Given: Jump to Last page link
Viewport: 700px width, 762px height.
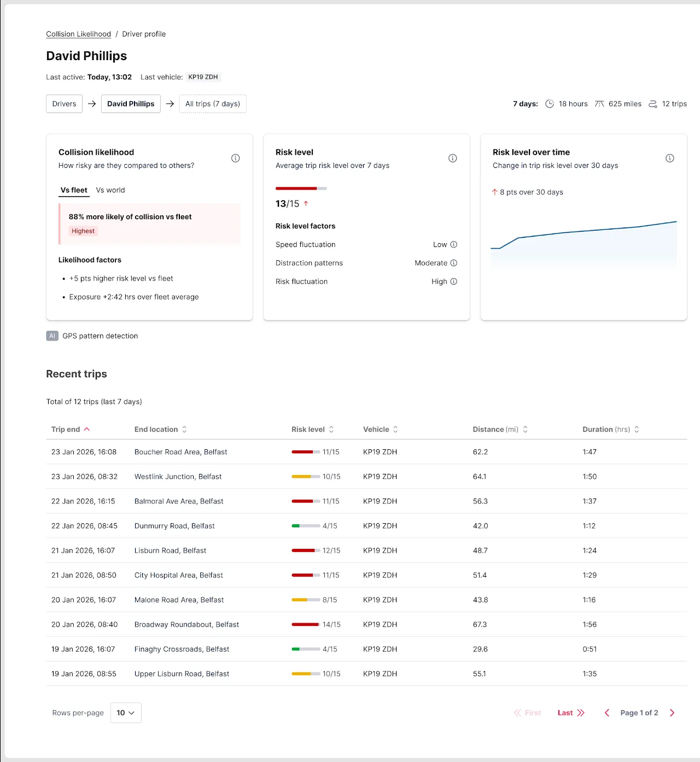Looking at the screenshot, I should (x=571, y=713).
